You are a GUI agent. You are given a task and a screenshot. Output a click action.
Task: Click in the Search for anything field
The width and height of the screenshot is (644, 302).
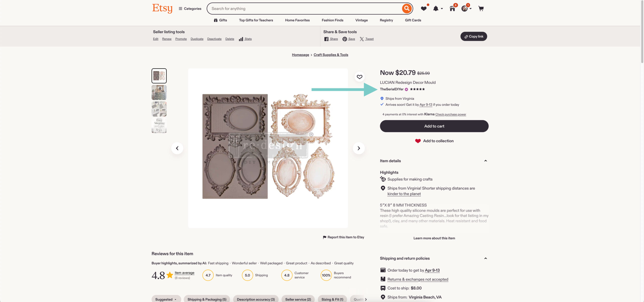pyautogui.click(x=304, y=9)
